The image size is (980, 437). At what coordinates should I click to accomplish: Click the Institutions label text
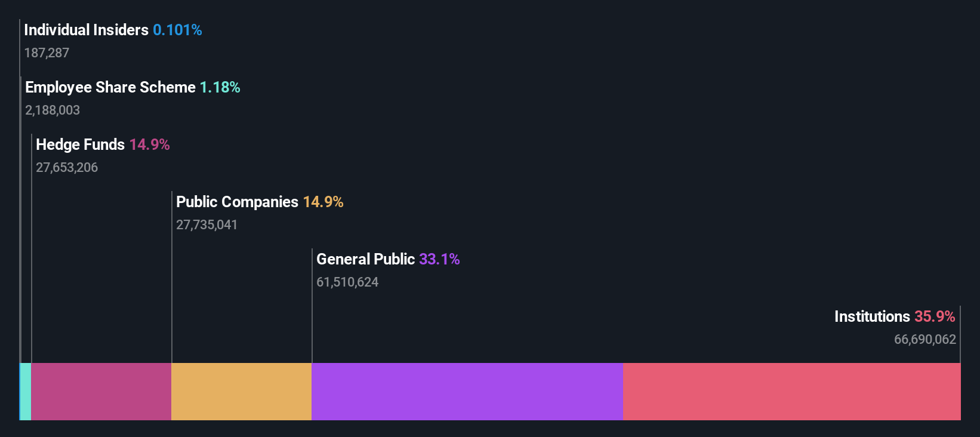point(872,316)
